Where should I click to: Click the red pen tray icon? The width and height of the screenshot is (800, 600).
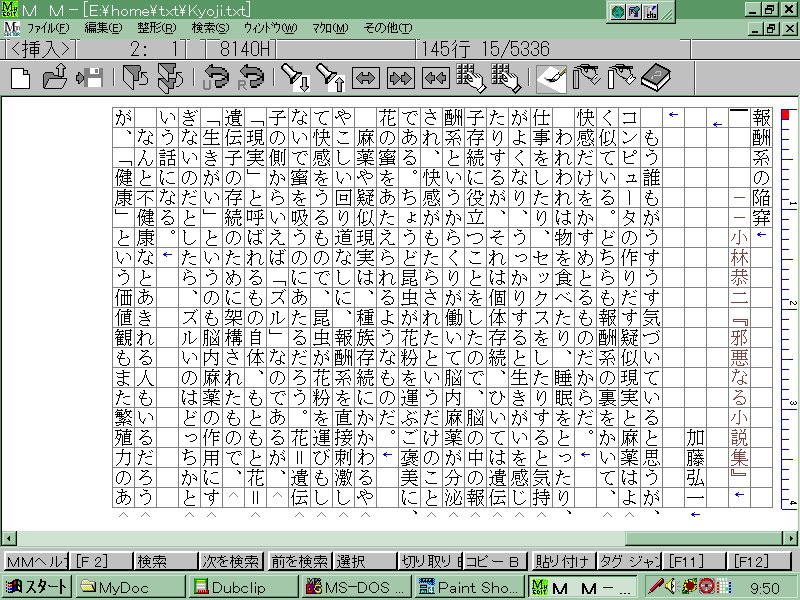click(x=655, y=587)
